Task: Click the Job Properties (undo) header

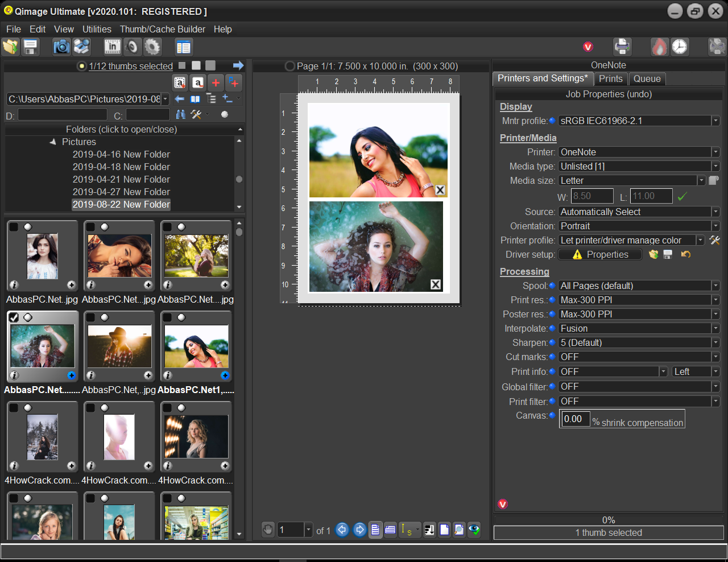Action: [609, 94]
